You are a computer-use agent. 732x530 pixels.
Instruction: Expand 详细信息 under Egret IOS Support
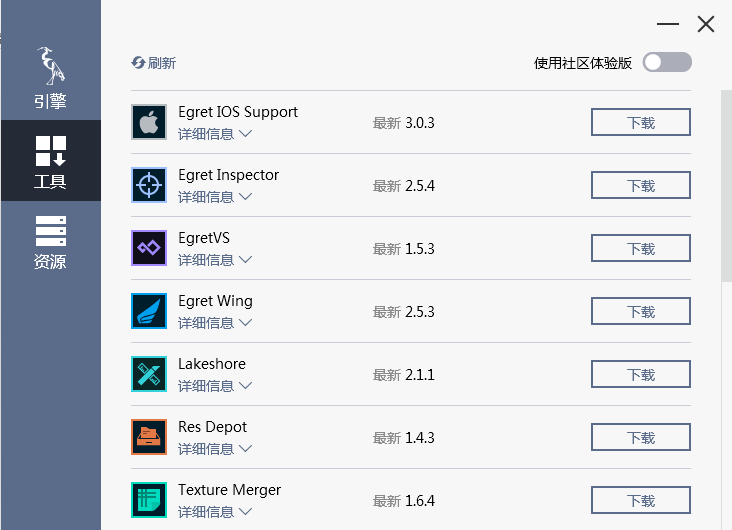214,134
